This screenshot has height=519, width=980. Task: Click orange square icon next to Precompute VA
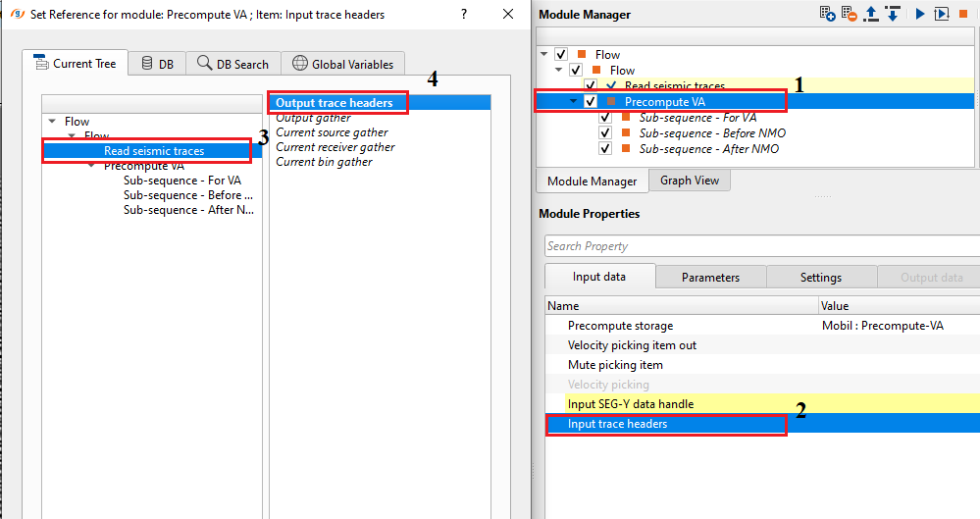coord(610,101)
